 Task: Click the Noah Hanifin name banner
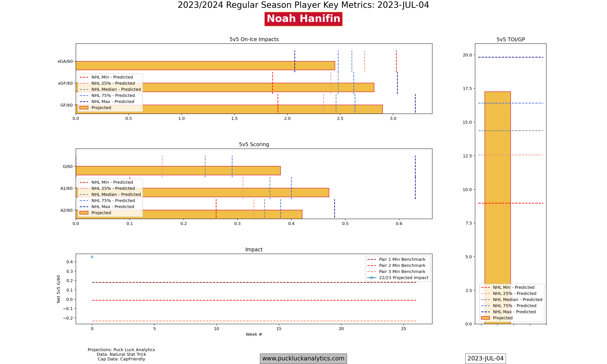(x=303, y=19)
